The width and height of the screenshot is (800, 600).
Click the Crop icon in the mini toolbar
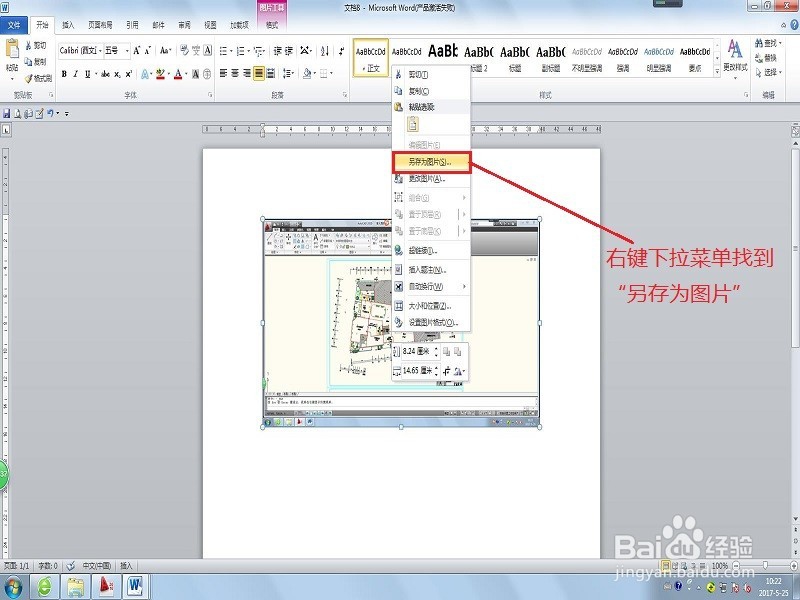click(446, 371)
